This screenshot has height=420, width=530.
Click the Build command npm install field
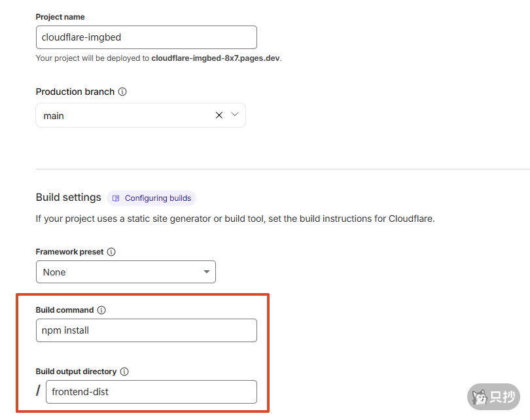(147, 330)
